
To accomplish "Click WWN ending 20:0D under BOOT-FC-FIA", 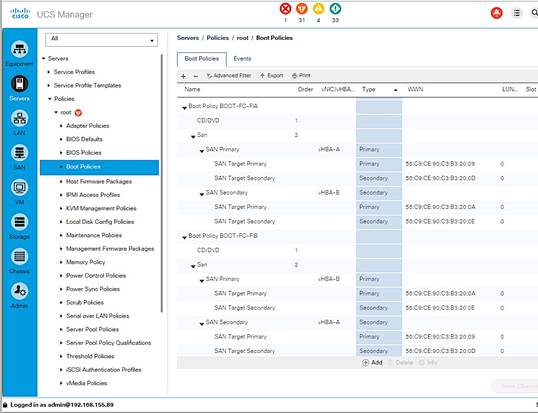I will click(x=440, y=178).
